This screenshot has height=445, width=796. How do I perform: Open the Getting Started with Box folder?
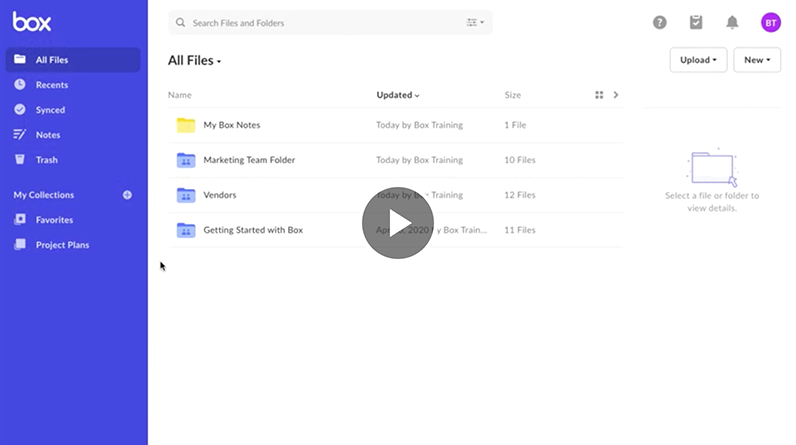pyautogui.click(x=252, y=230)
